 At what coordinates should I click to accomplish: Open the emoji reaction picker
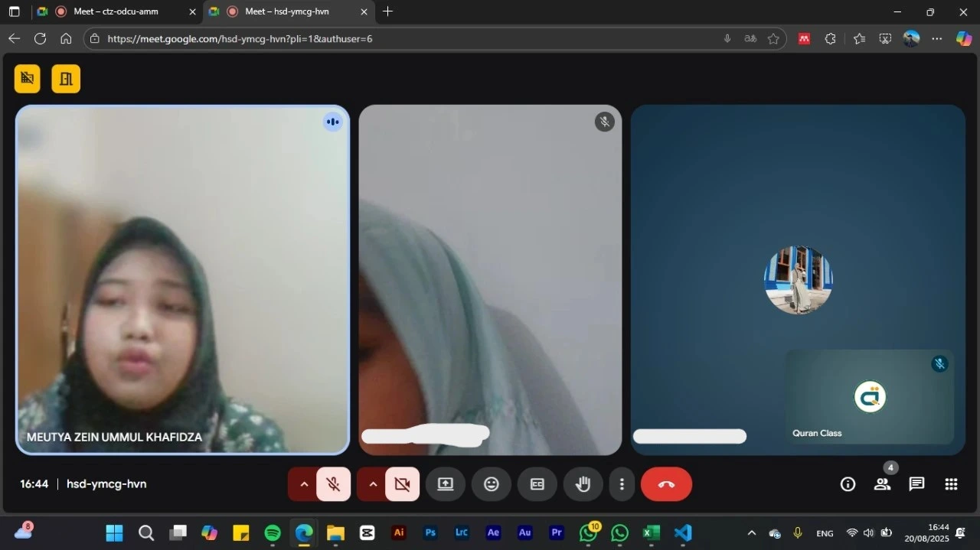click(491, 484)
